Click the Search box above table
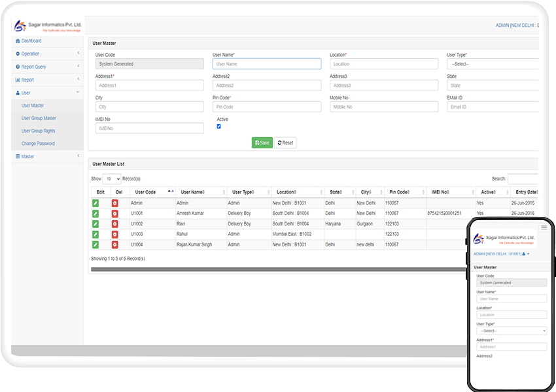The width and height of the screenshot is (556, 392). pyautogui.click(x=523, y=179)
